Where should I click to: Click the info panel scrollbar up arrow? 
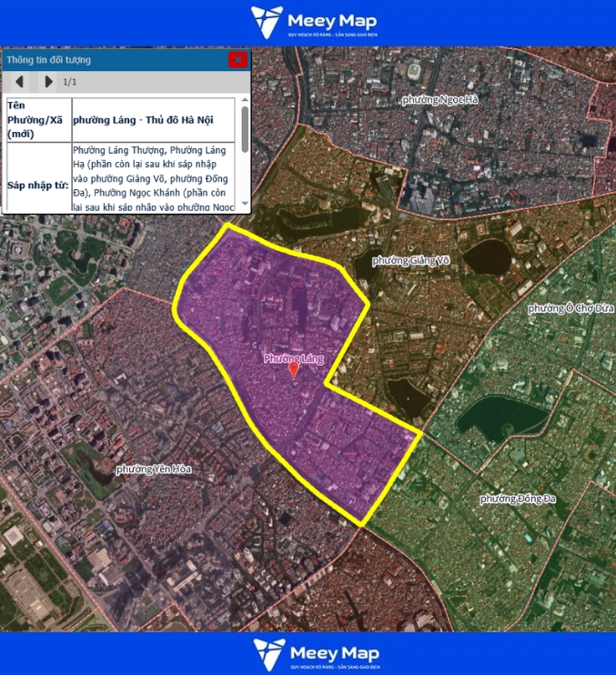point(245,102)
